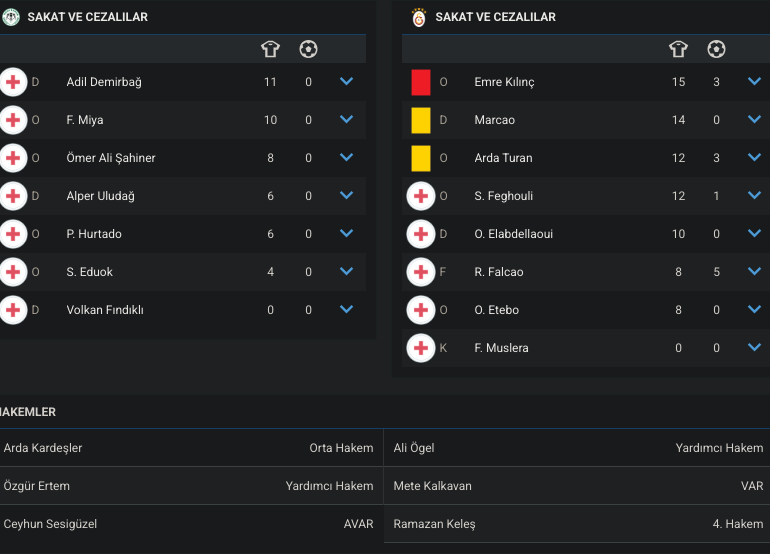Open the chevron for O. Elabdellaoui
770x554 pixels.
tap(754, 233)
